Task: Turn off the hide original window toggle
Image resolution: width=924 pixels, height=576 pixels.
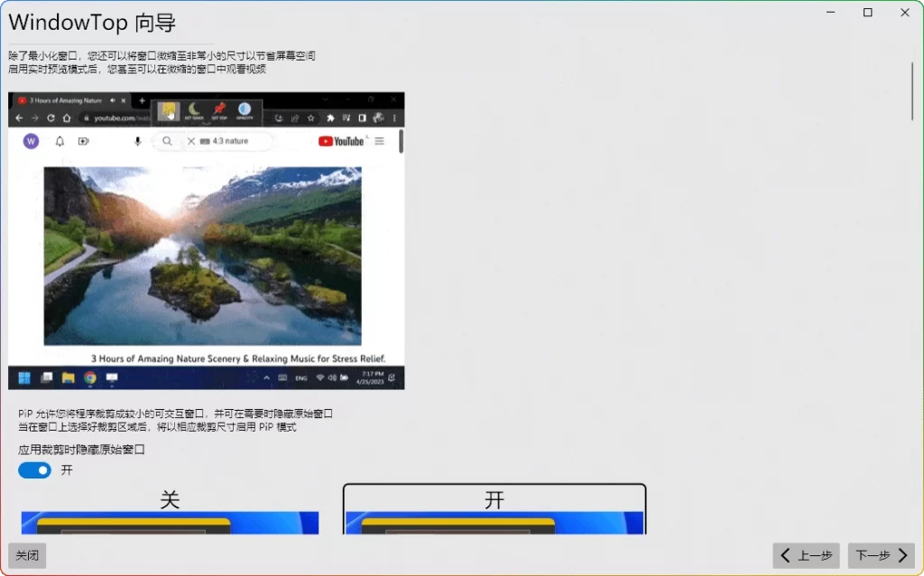Action: click(33, 469)
